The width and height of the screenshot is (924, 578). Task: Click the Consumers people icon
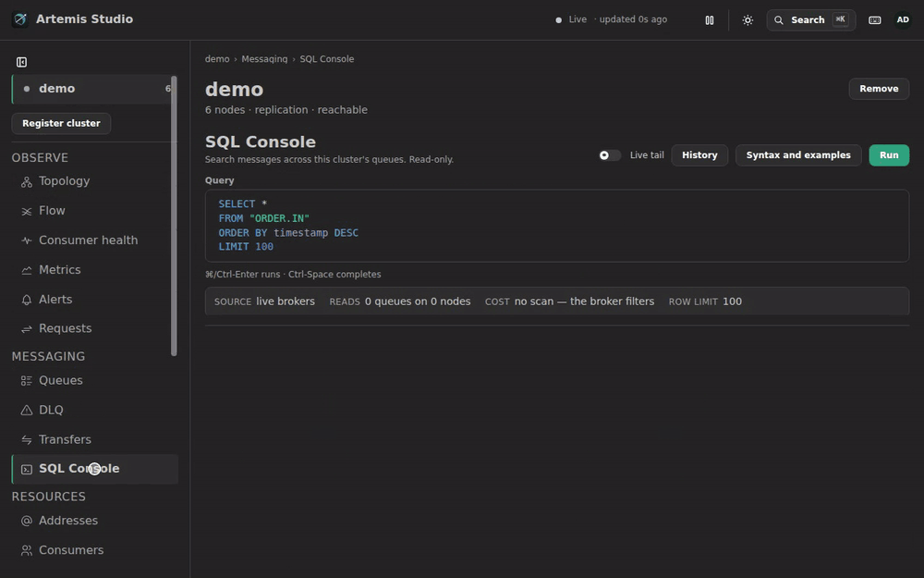pos(27,550)
